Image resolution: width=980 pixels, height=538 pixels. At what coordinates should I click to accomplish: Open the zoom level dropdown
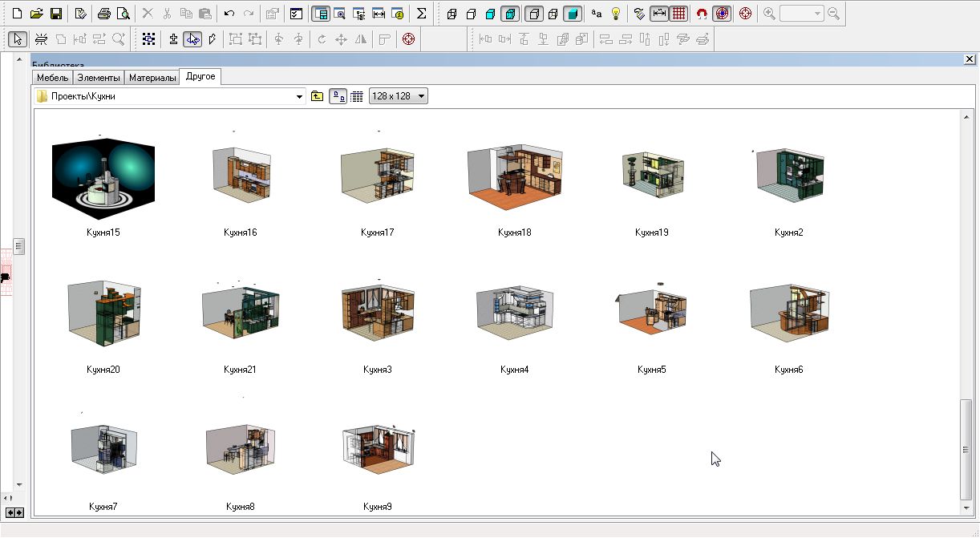817,14
